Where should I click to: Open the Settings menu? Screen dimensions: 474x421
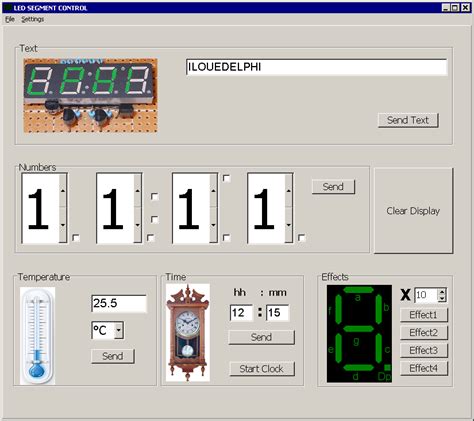tap(33, 19)
